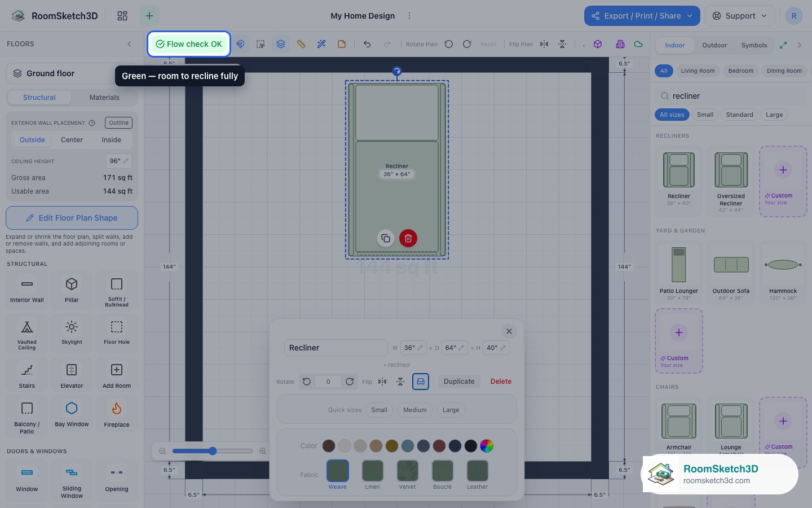Select Center wall placement
The image size is (812, 508).
72,140
